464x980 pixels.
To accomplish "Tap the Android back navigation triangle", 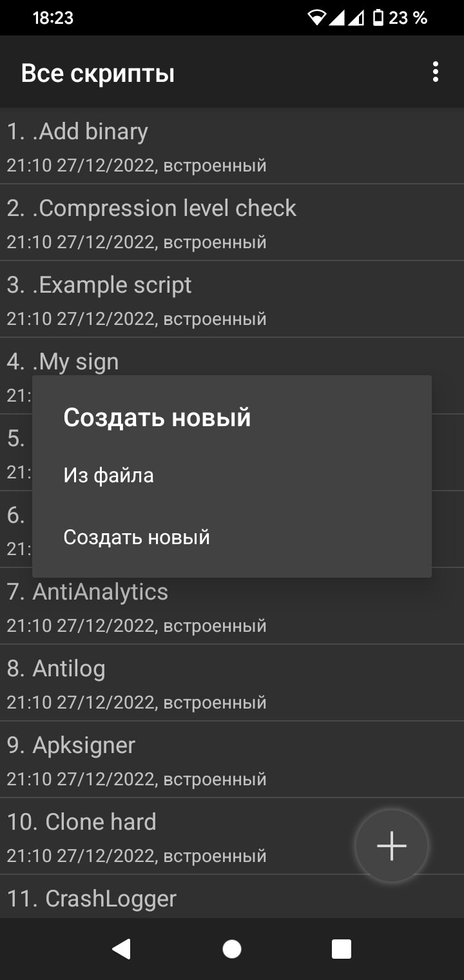I will [x=121, y=949].
